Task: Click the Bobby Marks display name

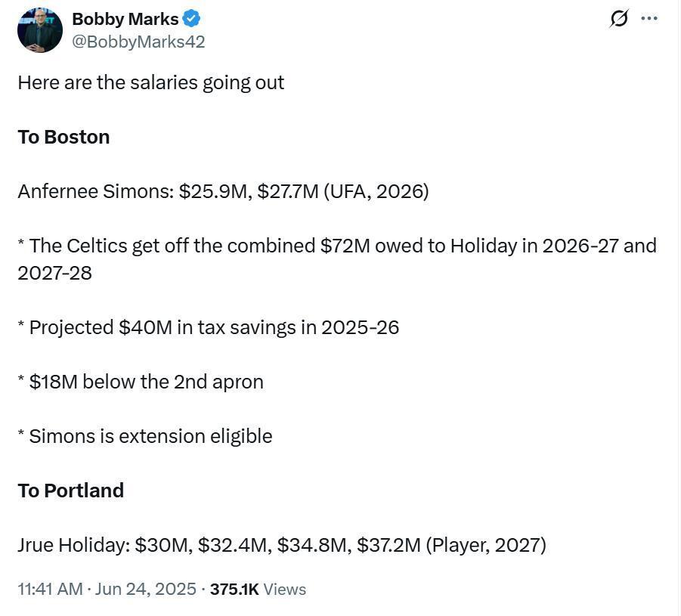Action: [125, 19]
